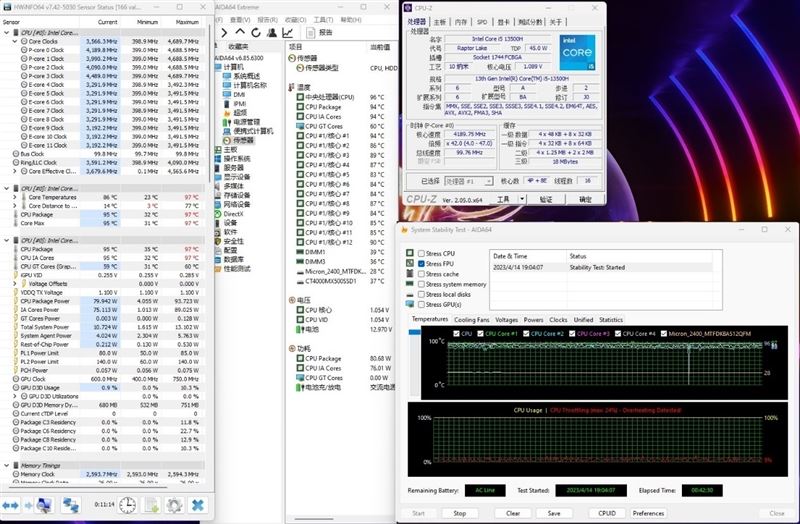
Task: Select 便携式计算机 in AIDA64 tree
Action: [248, 131]
